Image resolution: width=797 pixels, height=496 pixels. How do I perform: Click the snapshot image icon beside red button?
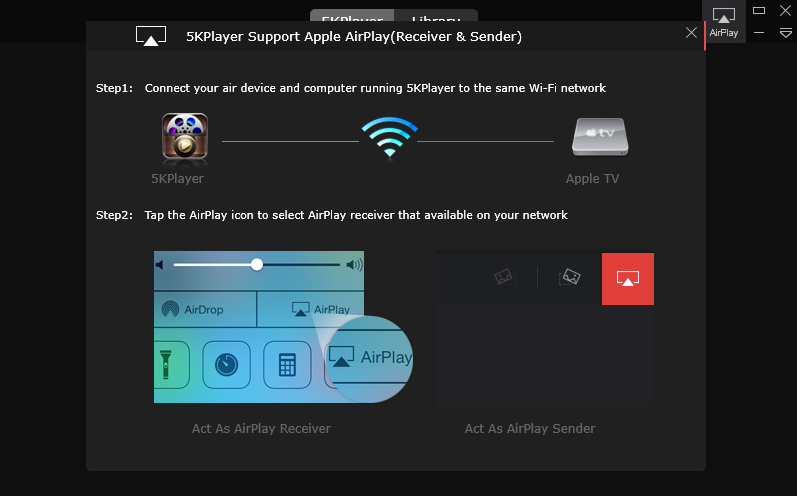coord(569,277)
